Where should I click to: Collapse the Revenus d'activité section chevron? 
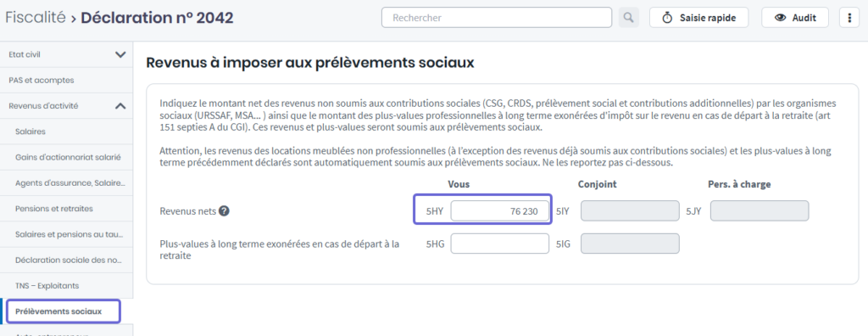pos(120,106)
